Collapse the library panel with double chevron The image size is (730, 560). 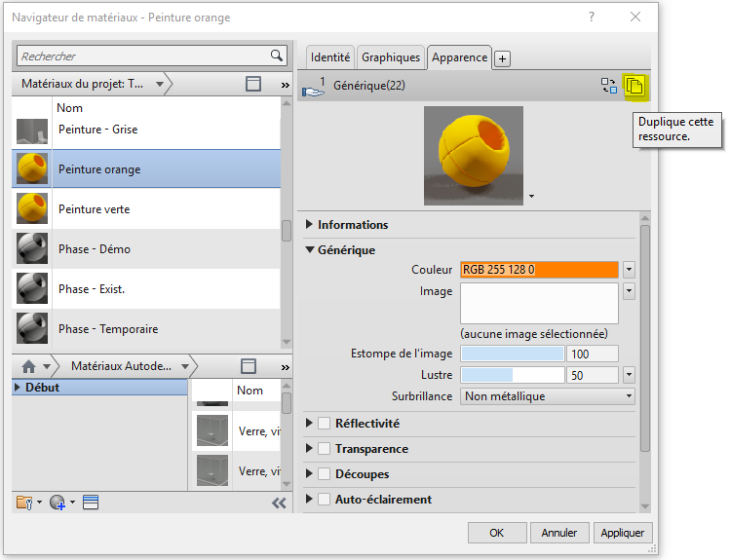279,503
